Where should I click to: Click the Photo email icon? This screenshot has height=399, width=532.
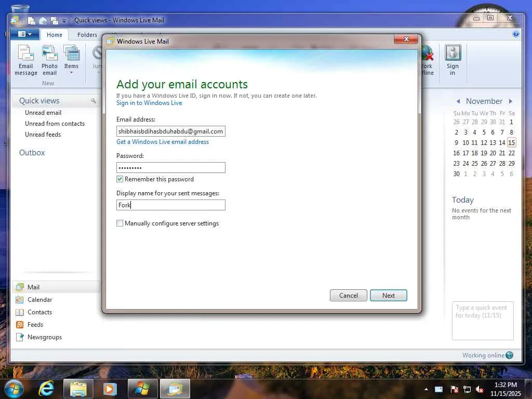coord(49,60)
